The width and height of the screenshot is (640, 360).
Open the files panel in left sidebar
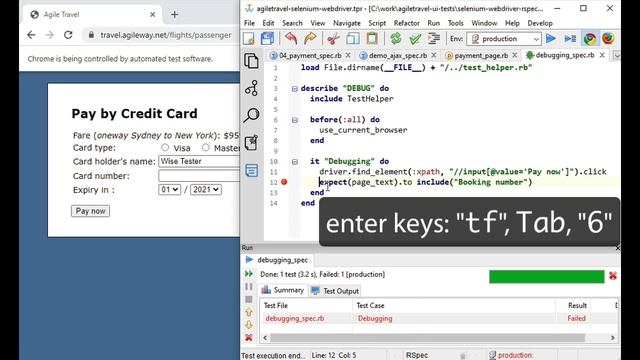coord(251,61)
